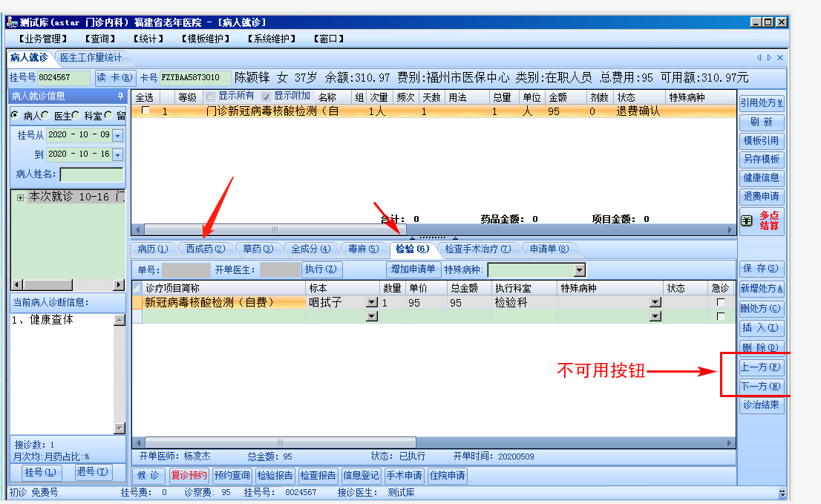Click the 住院申请 button
The image size is (821, 504).
447,476
